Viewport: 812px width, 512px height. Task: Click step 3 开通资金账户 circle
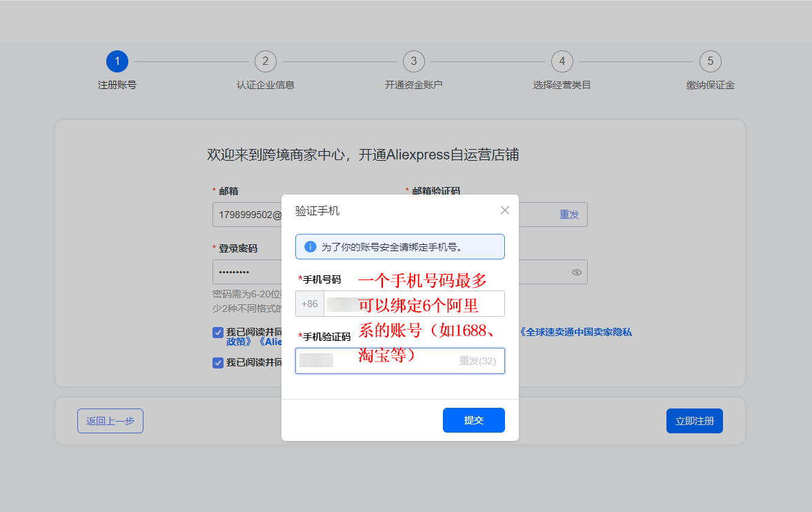(414, 61)
